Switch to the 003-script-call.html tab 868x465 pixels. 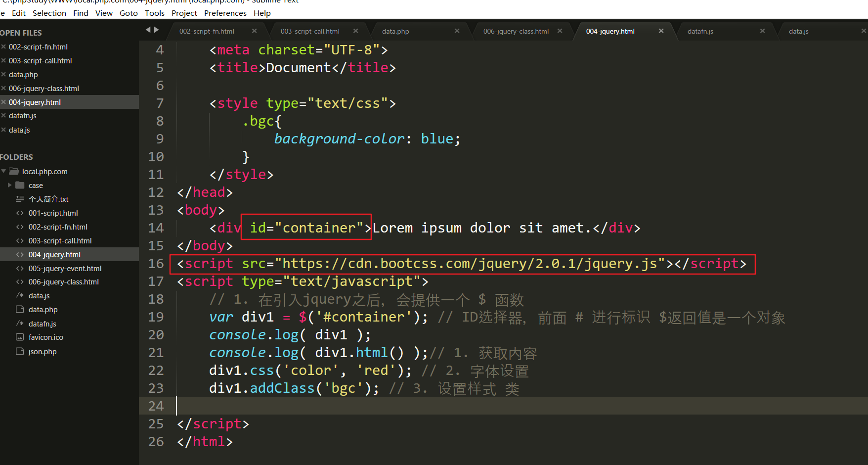coord(310,31)
